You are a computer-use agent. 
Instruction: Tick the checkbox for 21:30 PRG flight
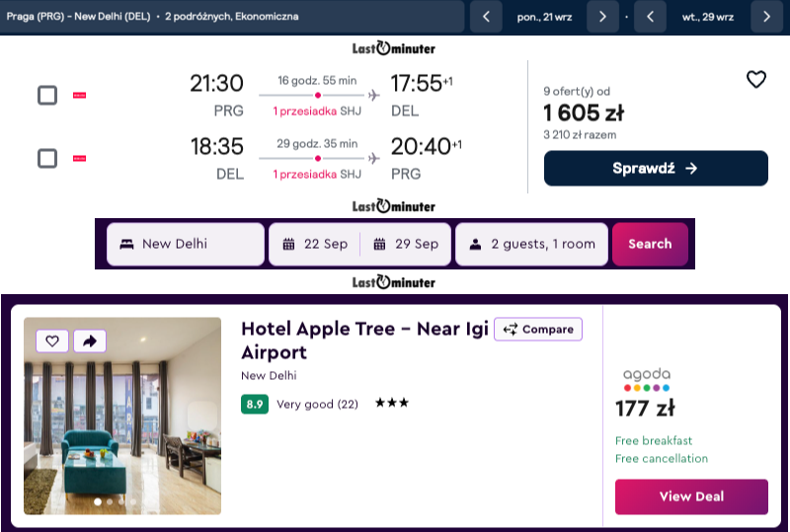[x=47, y=95]
